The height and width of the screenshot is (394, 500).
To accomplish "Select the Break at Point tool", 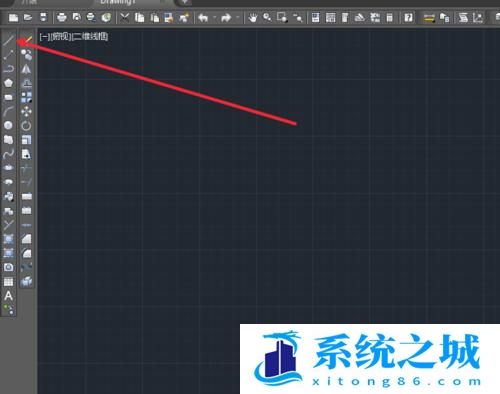I will (26, 196).
